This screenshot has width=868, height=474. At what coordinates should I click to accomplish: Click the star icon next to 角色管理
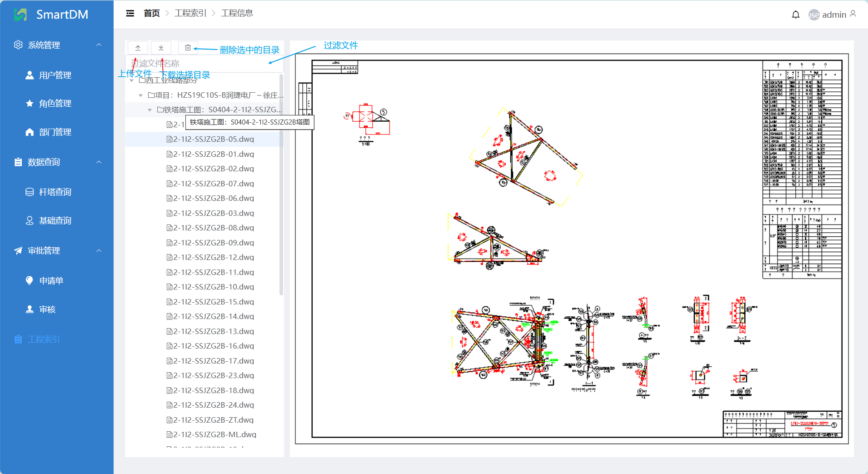[30, 103]
